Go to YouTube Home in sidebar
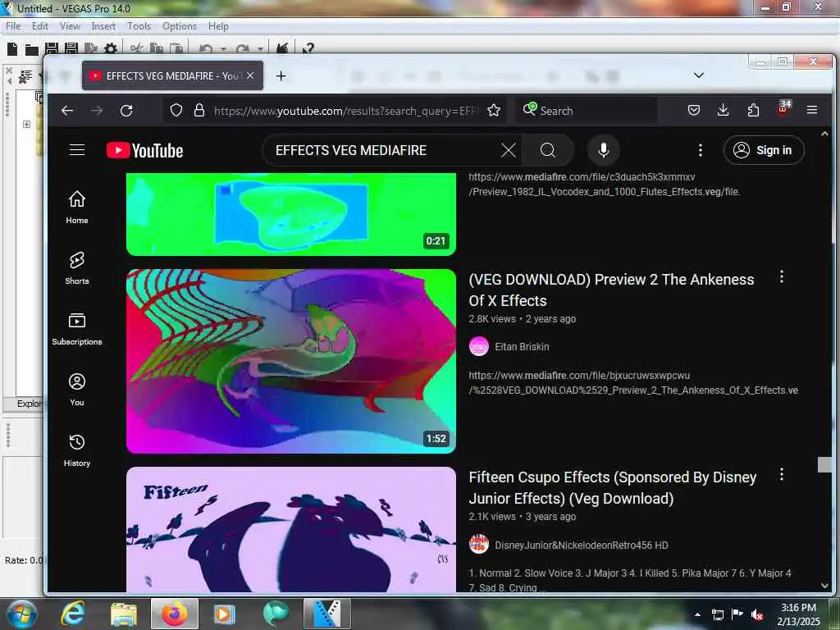Viewport: 840px width, 630px height. coord(77,208)
